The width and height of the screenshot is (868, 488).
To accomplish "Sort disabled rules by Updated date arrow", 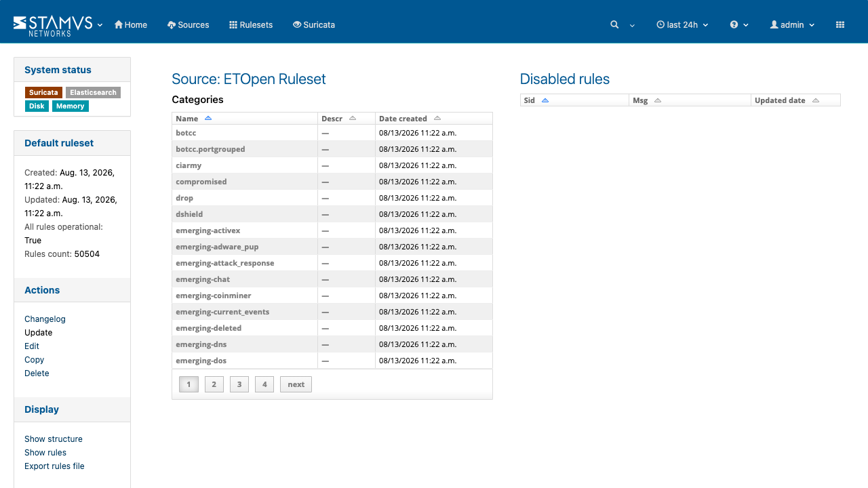I will pos(816,100).
